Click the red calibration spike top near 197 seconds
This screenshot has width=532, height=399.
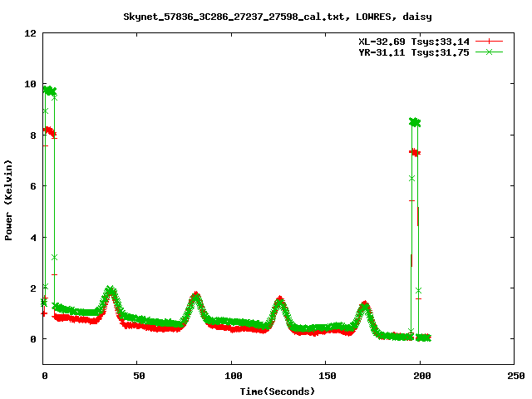(415, 153)
